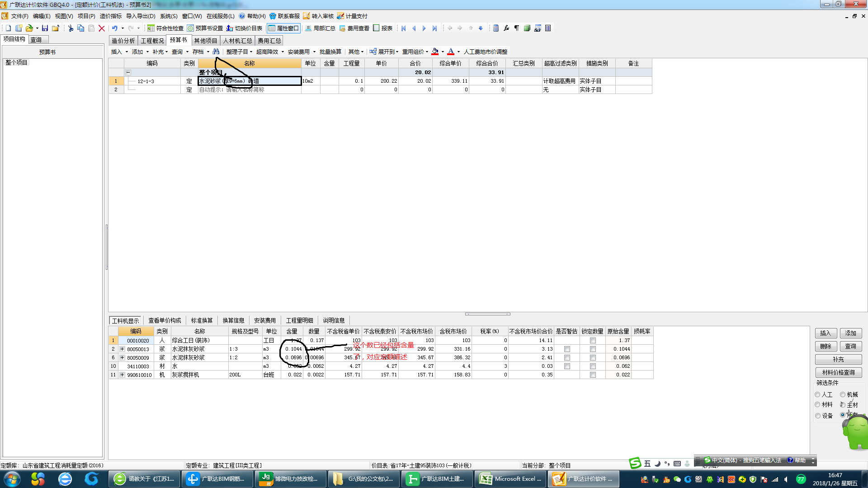The height and width of the screenshot is (488, 868).
Task: Click the Cut (scissors) icon
Action: coord(71,28)
